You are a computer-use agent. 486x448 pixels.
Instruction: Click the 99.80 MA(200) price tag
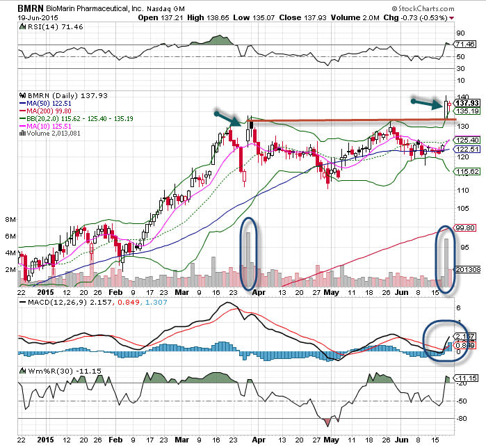click(466, 228)
